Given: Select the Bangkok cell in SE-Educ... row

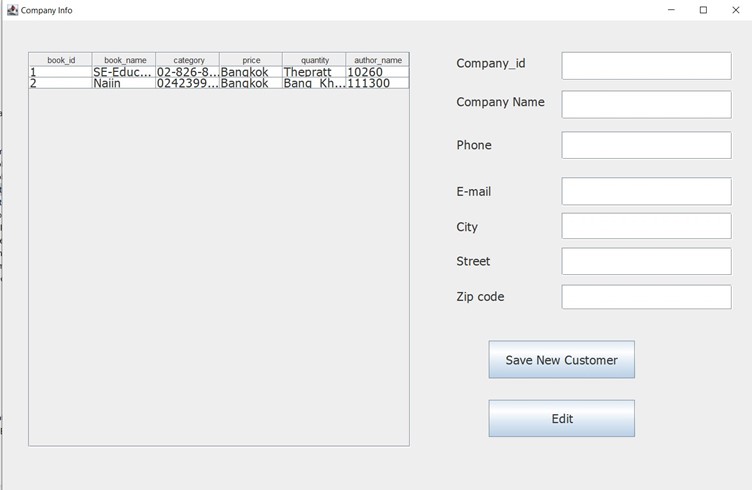Looking at the screenshot, I should click(x=251, y=72).
